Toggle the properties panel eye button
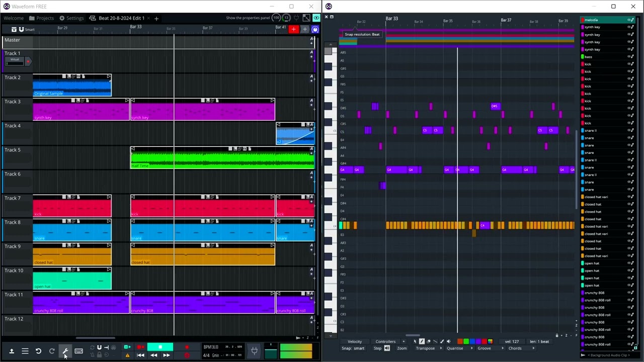This screenshot has width=644, height=362. coord(316,18)
